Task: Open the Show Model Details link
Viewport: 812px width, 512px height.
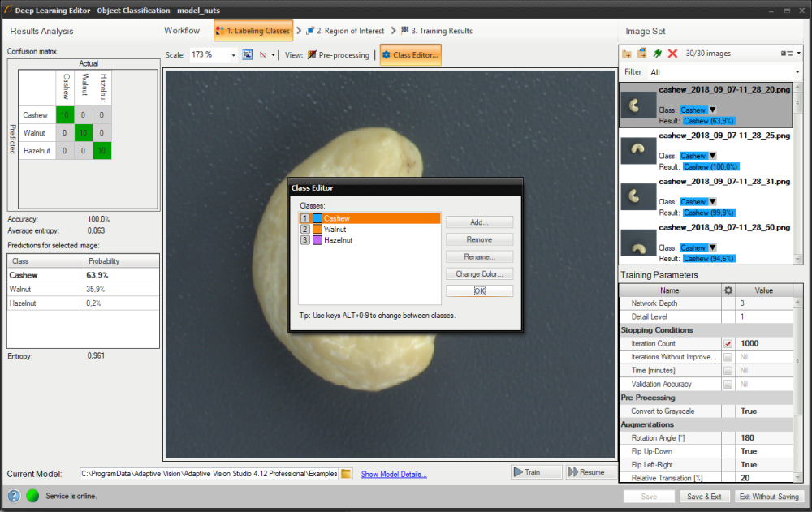Action: click(x=394, y=475)
